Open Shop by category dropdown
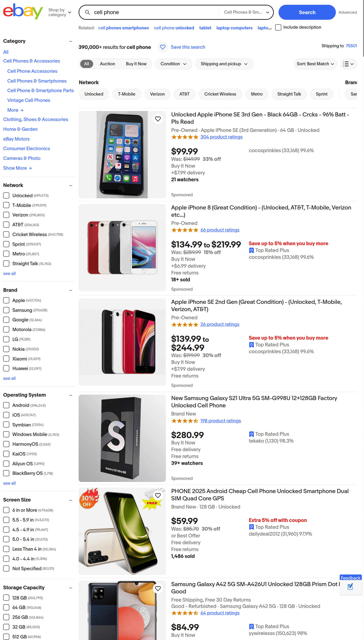Screen dimensions: 364x640 [x=60, y=12]
